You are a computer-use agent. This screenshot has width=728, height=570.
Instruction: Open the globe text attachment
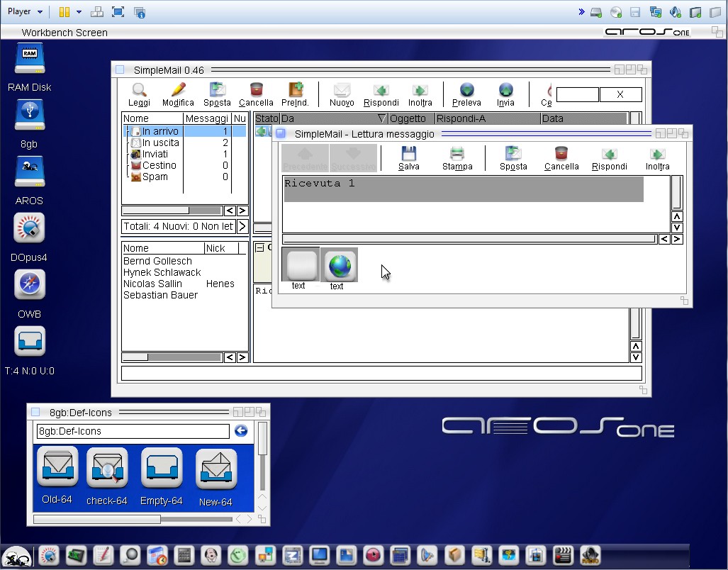pos(339,265)
